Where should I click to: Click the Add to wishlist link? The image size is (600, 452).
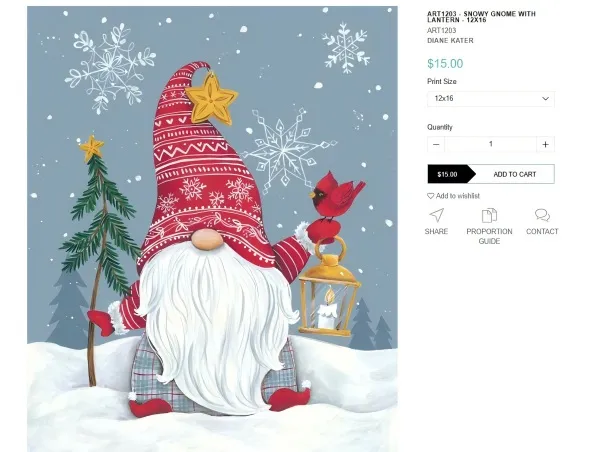point(453,196)
